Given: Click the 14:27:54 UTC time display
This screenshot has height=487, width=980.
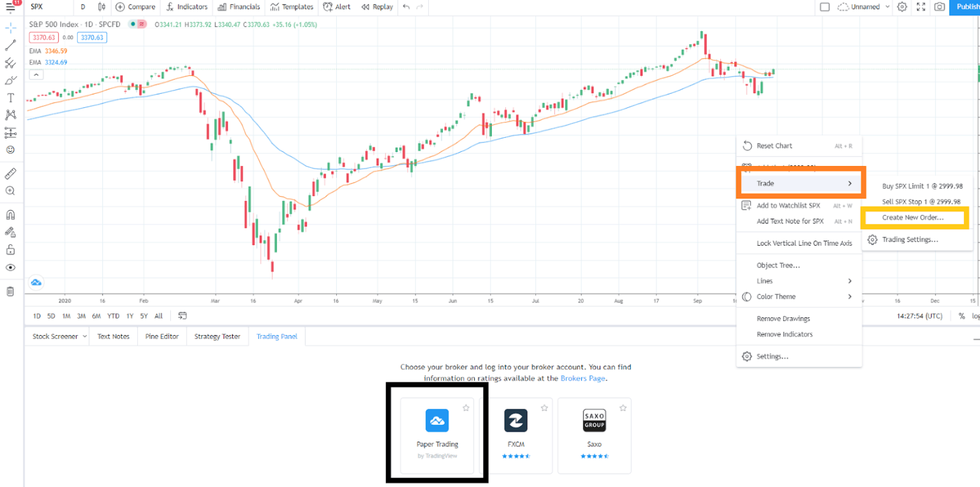Looking at the screenshot, I should point(919,315).
